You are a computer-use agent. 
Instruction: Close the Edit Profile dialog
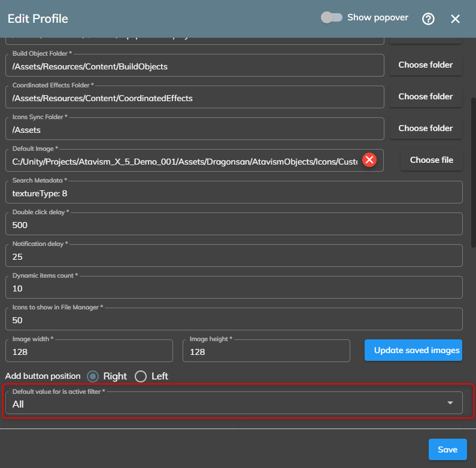pyautogui.click(x=455, y=19)
